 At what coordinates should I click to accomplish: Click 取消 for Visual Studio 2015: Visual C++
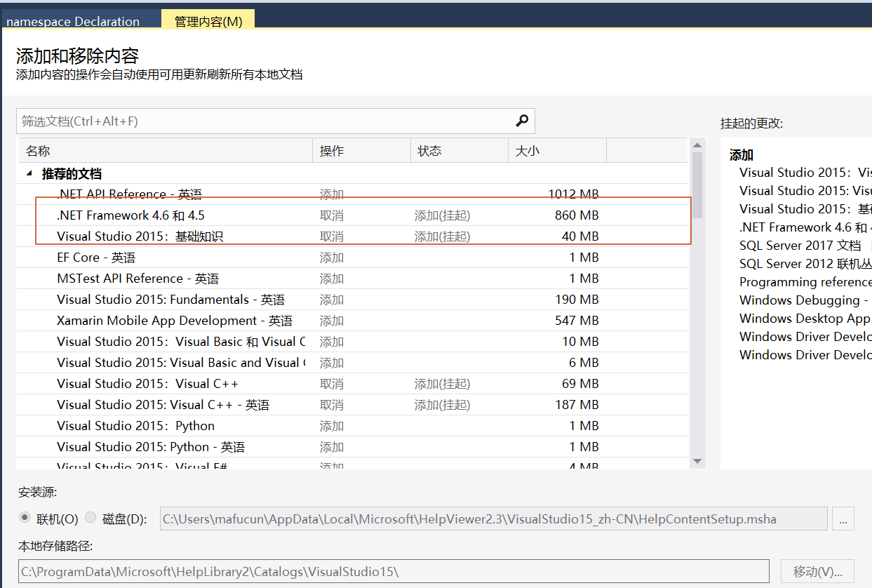pos(332,384)
